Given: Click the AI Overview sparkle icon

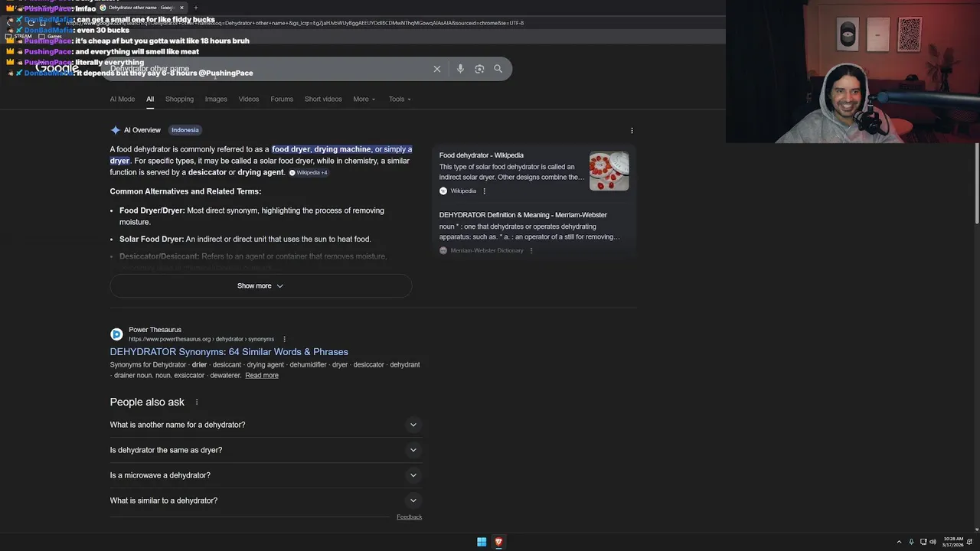Looking at the screenshot, I should 115,130.
